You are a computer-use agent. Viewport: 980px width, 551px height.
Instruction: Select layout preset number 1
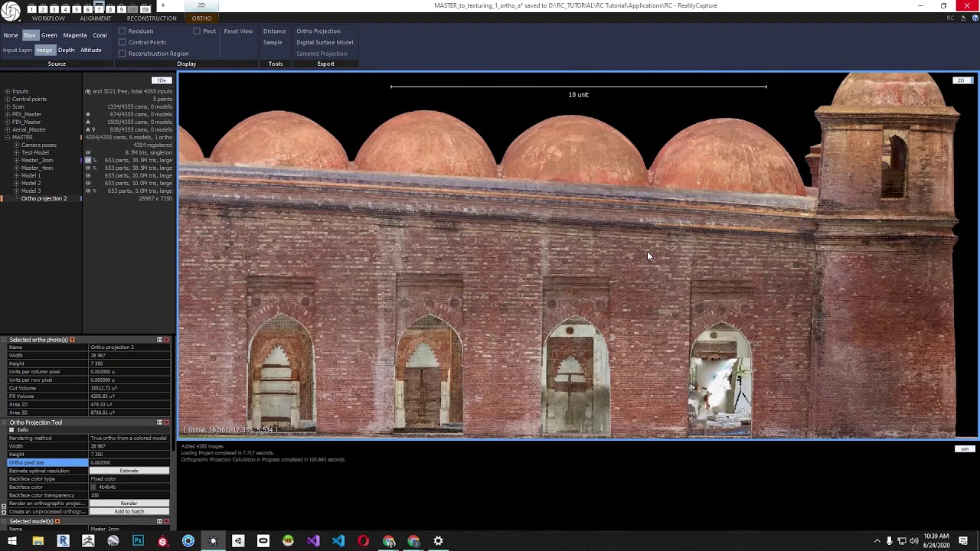31,9
